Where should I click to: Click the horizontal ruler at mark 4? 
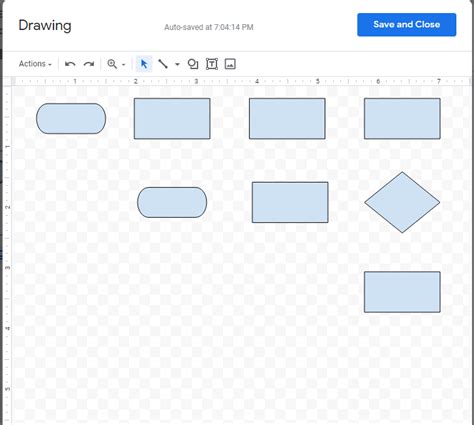pos(257,81)
